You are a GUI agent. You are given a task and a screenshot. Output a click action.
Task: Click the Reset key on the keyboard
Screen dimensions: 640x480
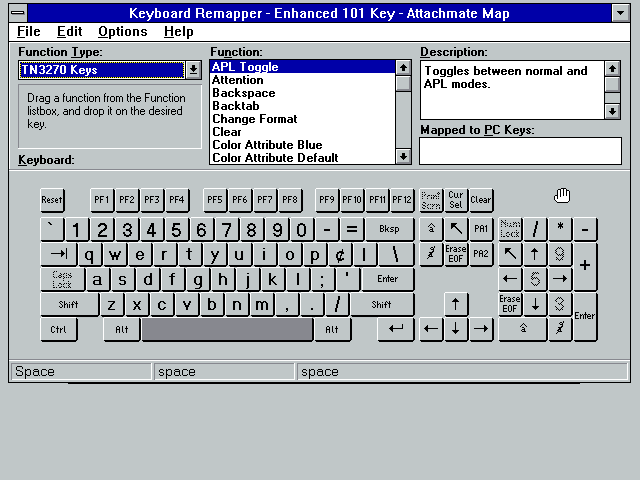[52, 200]
